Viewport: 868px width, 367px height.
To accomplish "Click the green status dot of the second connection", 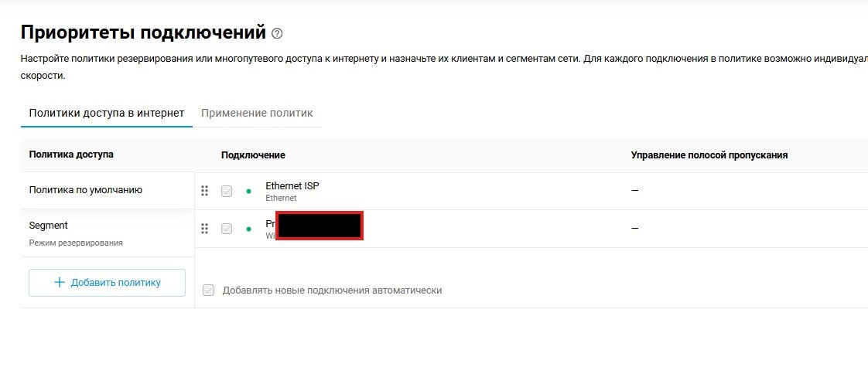I will 248,229.
